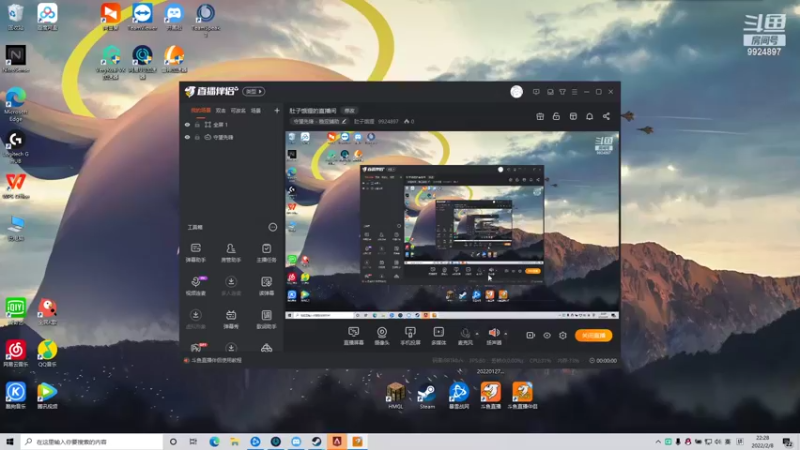Viewport: 800px width, 450px height.
Task: Click the record video icon near settings
Action: (x=531, y=335)
